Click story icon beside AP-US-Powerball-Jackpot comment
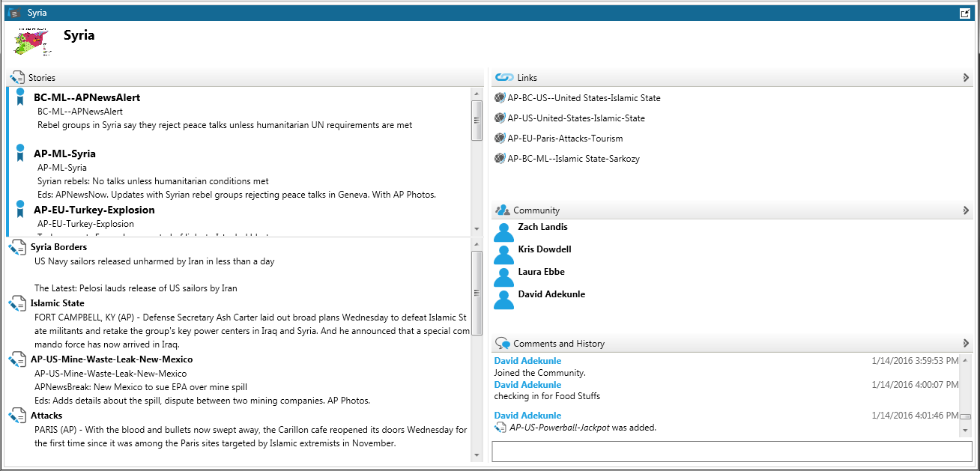Screen dimensions: 980x471 coord(501,428)
